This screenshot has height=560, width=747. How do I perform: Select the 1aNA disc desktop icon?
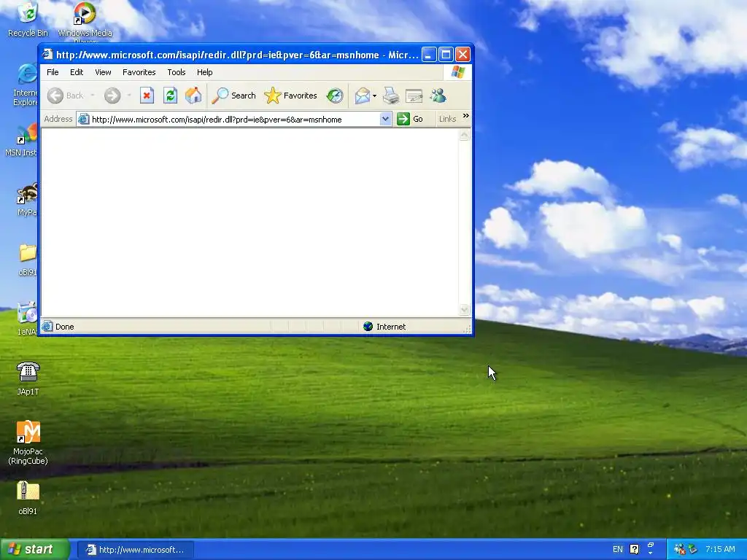27,319
